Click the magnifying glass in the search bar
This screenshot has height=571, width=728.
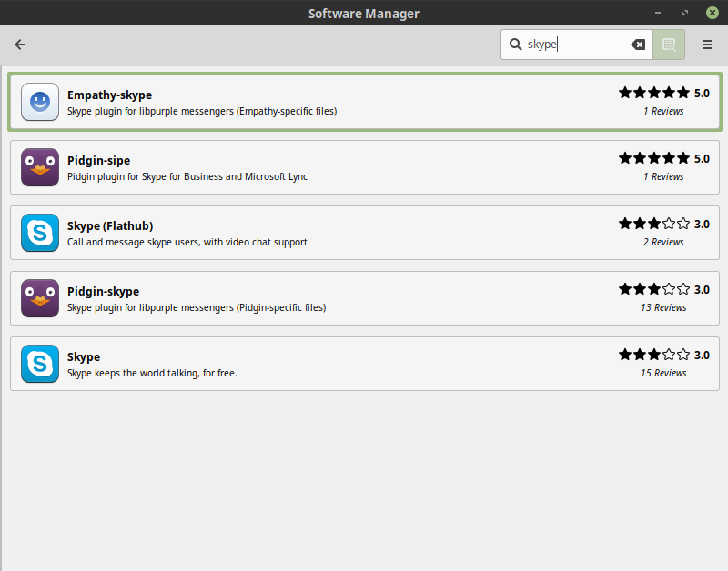click(x=515, y=44)
